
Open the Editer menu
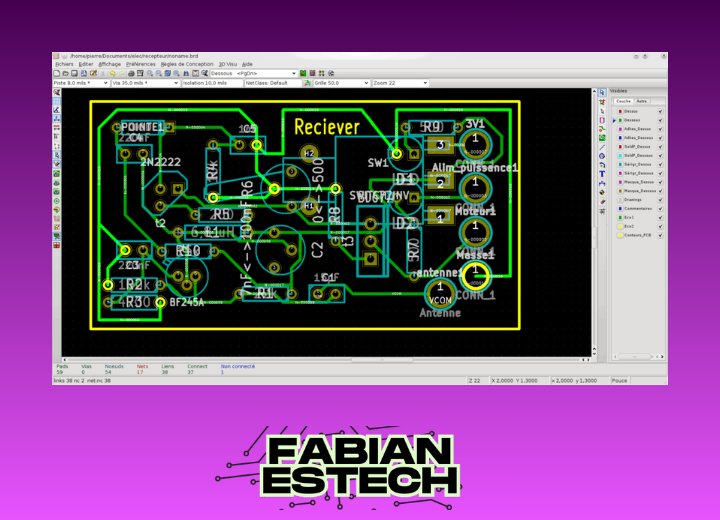(x=86, y=64)
